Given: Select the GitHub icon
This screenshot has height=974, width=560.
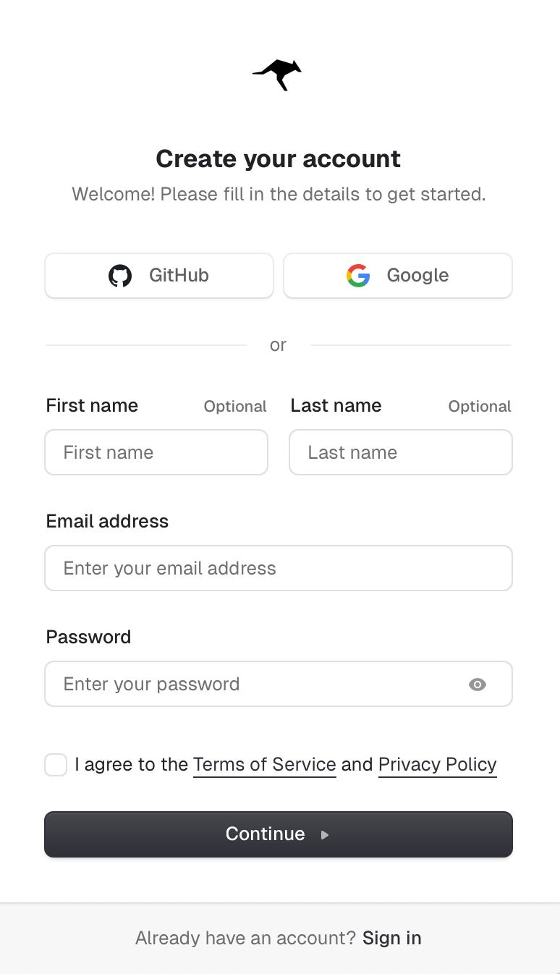Looking at the screenshot, I should [x=120, y=275].
